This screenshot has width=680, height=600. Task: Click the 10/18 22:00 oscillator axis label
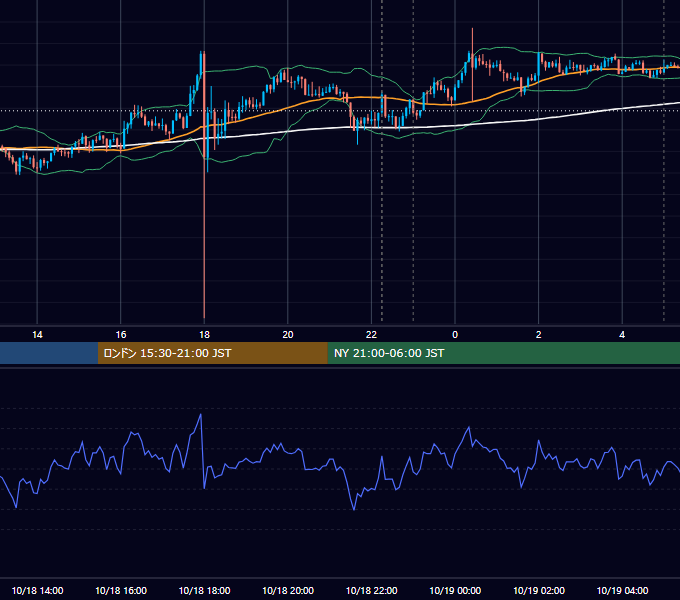(x=371, y=590)
